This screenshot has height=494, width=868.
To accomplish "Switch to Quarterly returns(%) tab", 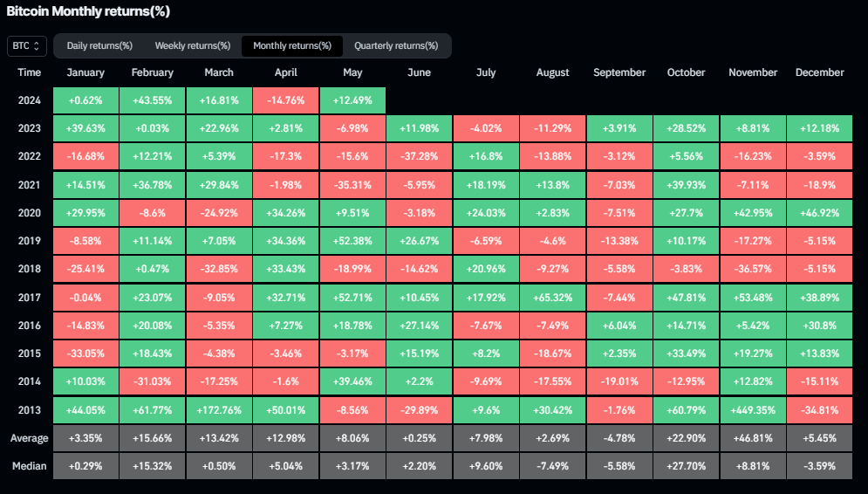I will pyautogui.click(x=396, y=45).
